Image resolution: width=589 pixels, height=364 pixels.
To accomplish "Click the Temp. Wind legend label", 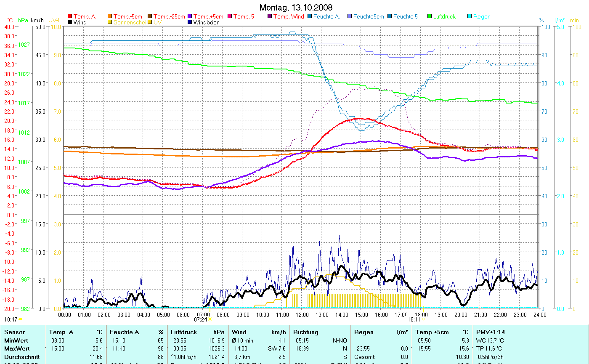I will coord(288,16).
